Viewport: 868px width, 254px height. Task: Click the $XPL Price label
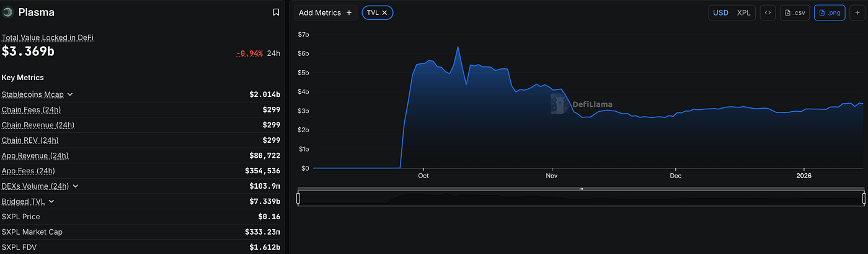point(20,217)
